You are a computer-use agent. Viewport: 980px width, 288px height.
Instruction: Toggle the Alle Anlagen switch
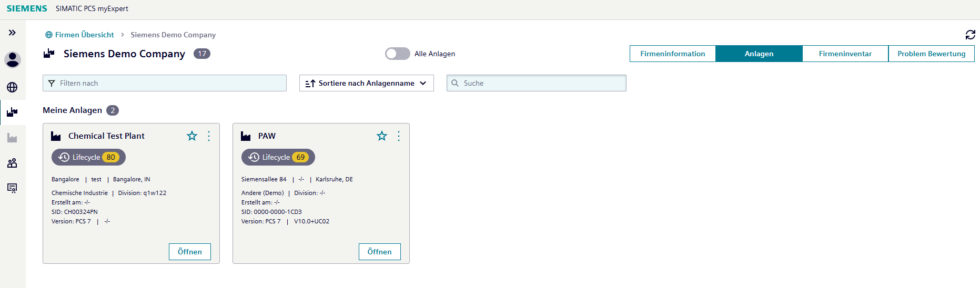(397, 54)
